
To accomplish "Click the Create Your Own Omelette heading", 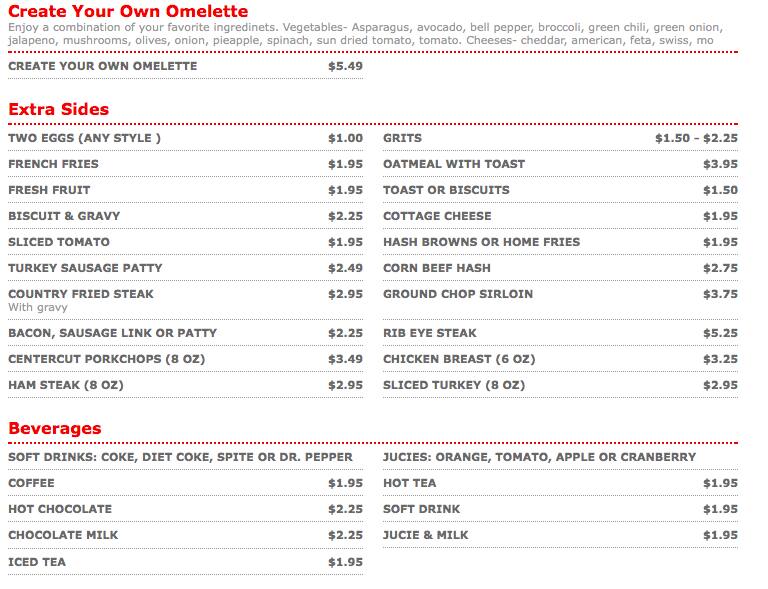I will coord(128,12).
